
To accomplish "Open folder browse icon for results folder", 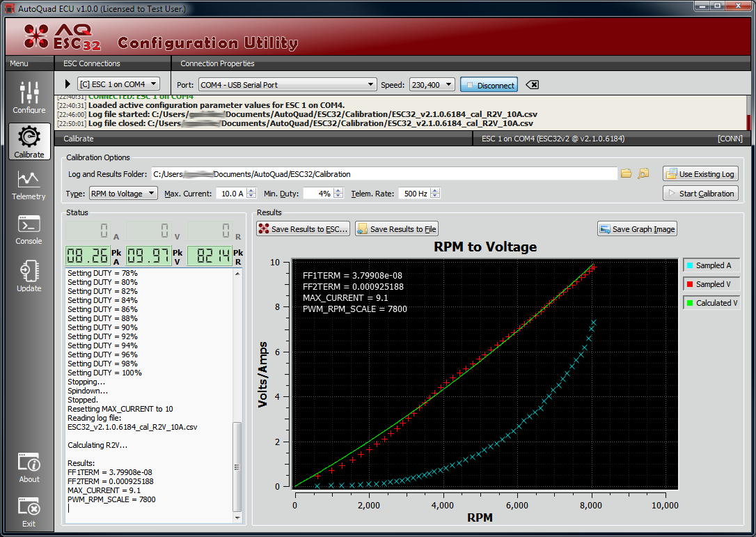I will 626,173.
